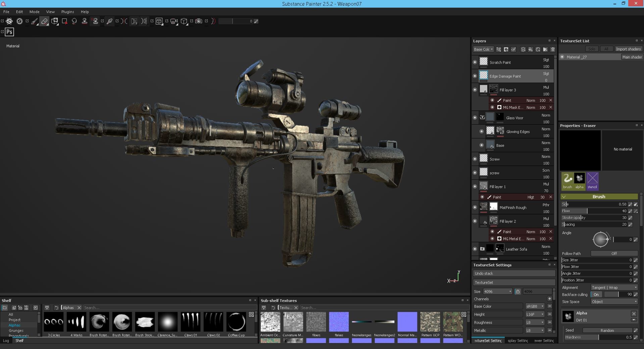Add a new fill layer

click(530, 49)
